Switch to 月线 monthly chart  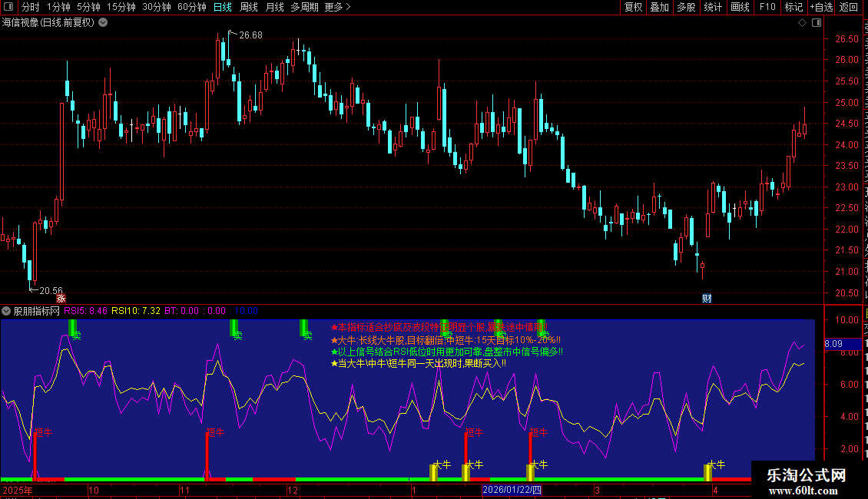(x=274, y=7)
